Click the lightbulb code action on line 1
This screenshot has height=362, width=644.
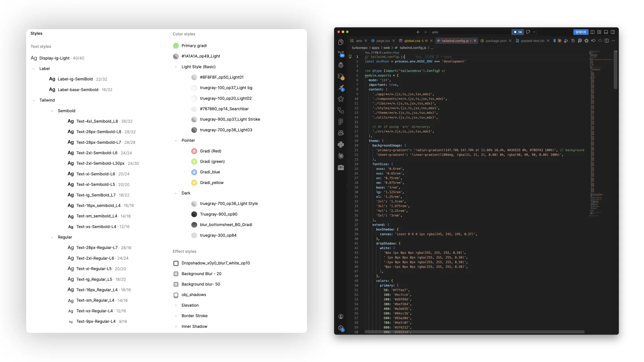[350, 57]
